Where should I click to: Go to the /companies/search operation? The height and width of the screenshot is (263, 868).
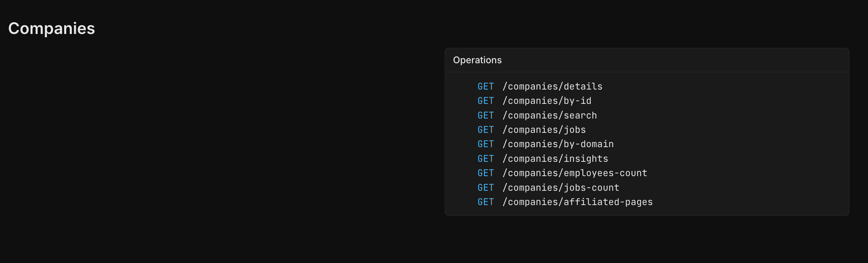point(549,116)
